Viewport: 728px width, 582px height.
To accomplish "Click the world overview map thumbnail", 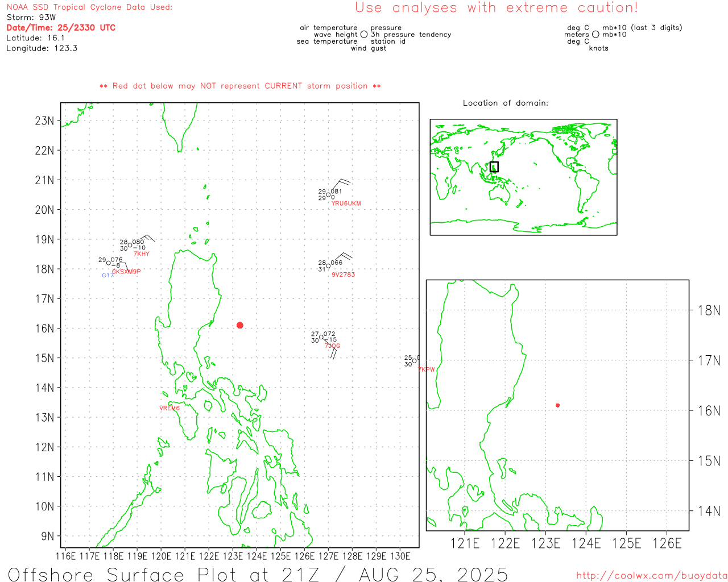I will click(x=524, y=177).
